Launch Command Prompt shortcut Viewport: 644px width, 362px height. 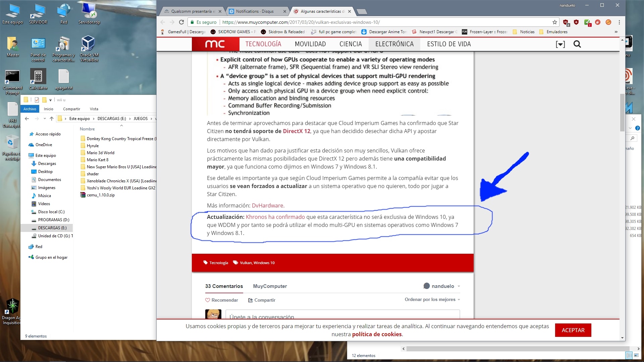coord(12,82)
